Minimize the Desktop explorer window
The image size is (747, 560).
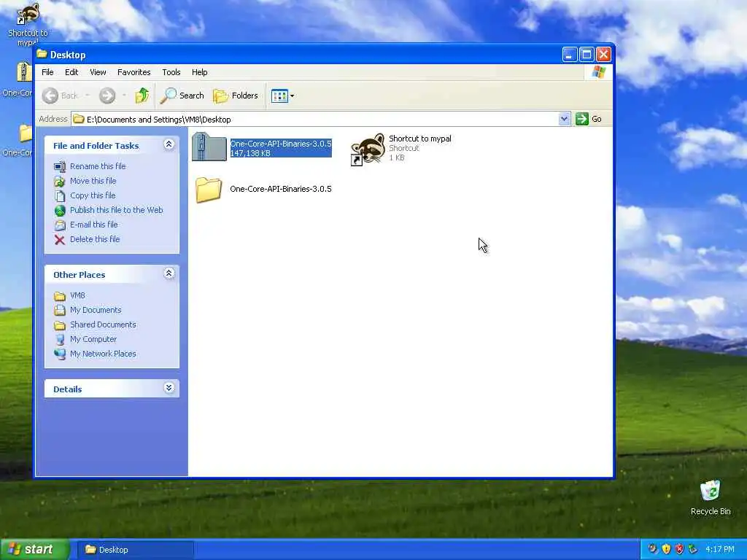tap(569, 55)
